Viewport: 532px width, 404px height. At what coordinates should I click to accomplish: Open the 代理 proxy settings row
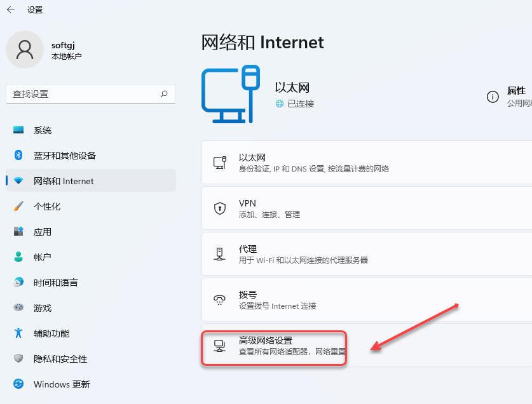(367, 254)
